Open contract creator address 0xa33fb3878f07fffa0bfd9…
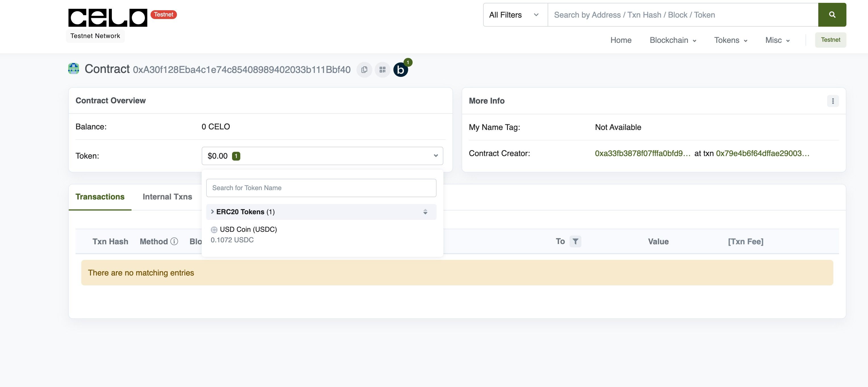The image size is (868, 387). pos(642,153)
